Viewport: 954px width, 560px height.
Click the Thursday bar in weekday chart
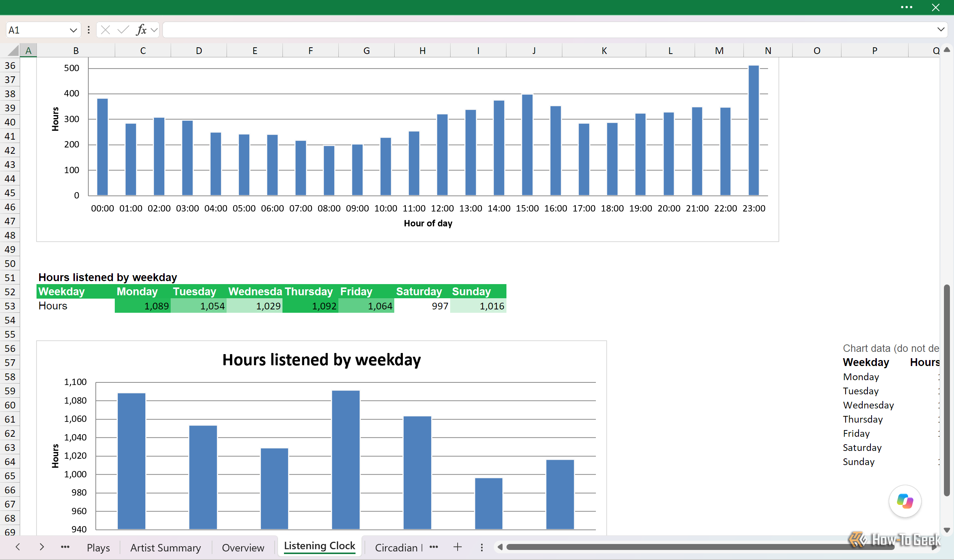(345, 460)
